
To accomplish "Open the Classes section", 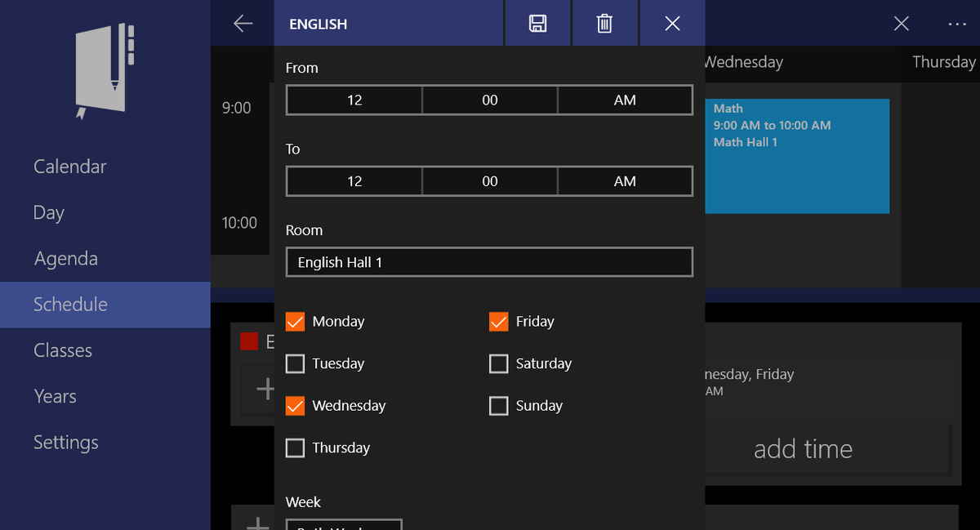I will 62,350.
